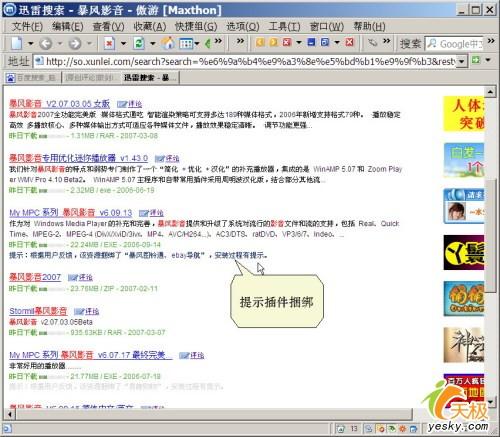The height and width of the screenshot is (437, 500).
Task: Click the Home icon
Action: pos(168,43)
